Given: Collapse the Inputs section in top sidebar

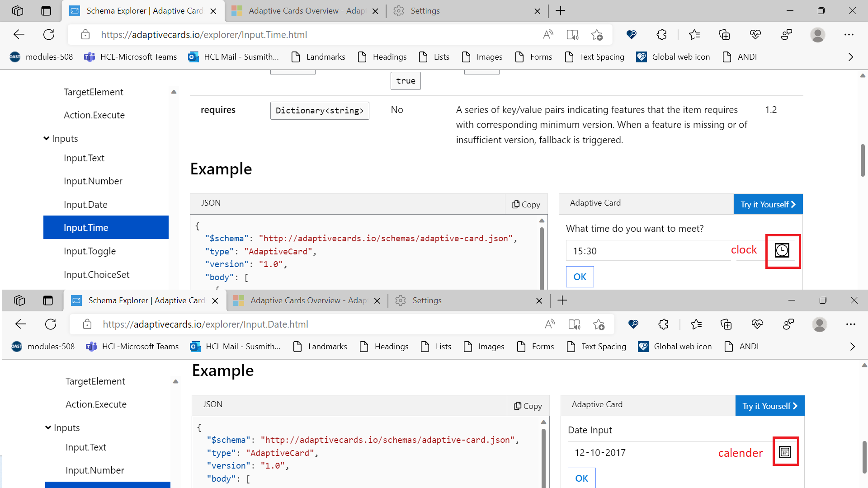Looking at the screenshot, I should coord(46,139).
